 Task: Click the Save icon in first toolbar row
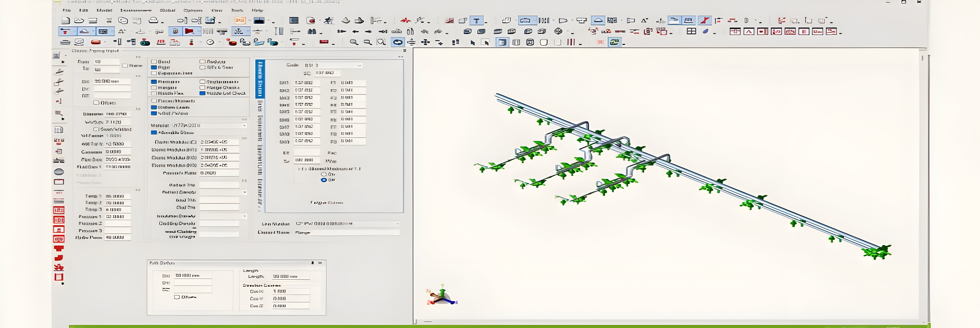click(x=93, y=21)
